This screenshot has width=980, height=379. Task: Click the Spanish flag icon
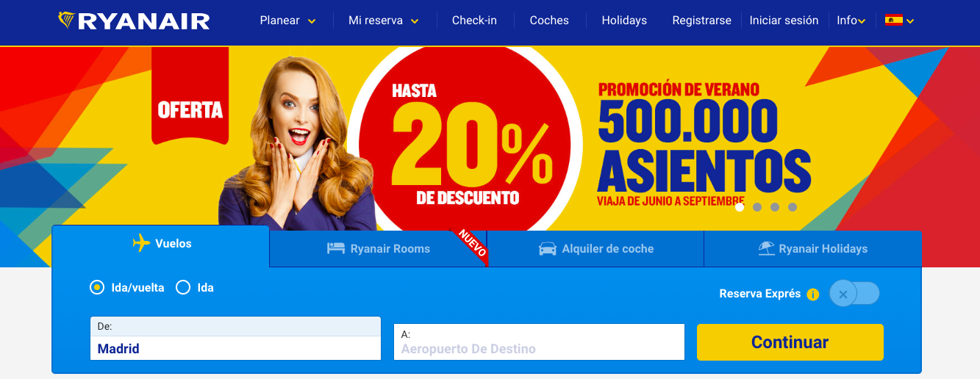tap(894, 21)
